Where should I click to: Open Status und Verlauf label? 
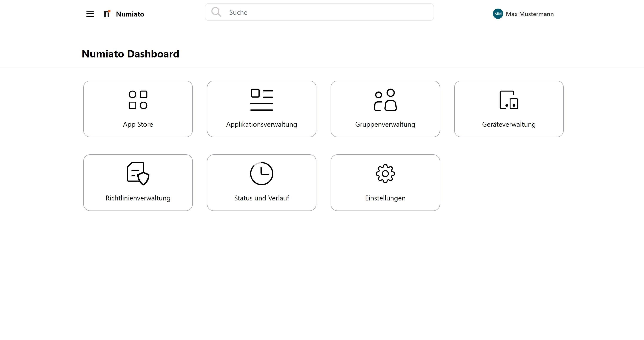tap(262, 198)
